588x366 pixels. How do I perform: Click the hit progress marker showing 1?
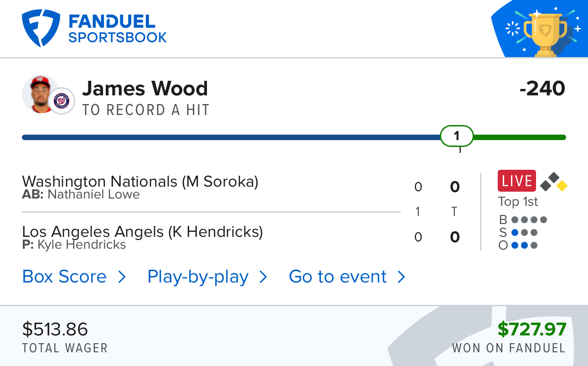pyautogui.click(x=457, y=136)
